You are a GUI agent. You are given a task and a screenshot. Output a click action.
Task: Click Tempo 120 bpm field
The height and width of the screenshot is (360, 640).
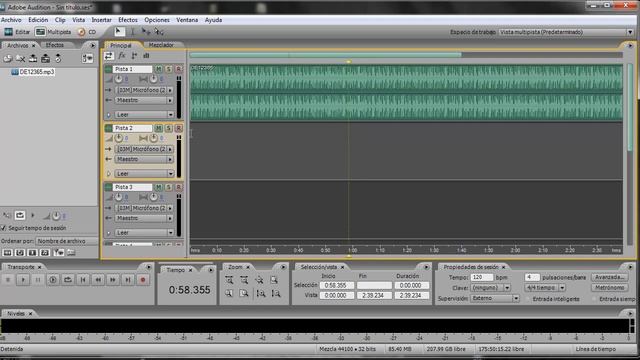[482, 277]
